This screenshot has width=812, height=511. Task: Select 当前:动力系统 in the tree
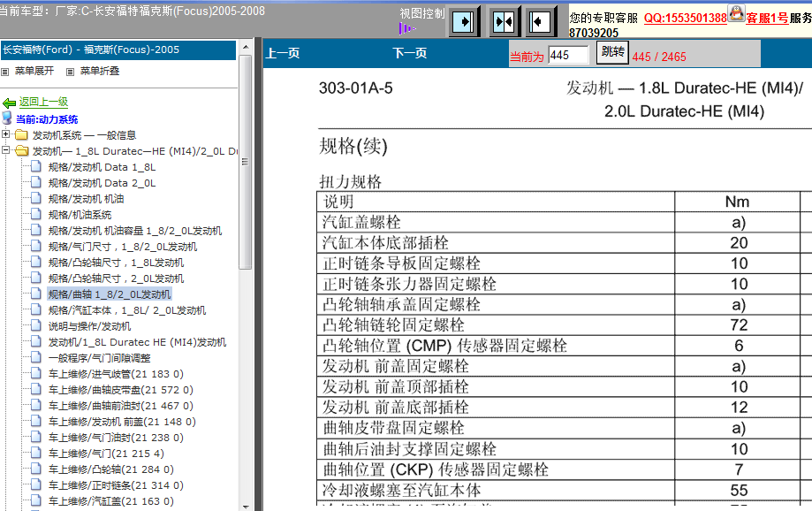pyautogui.click(x=47, y=119)
